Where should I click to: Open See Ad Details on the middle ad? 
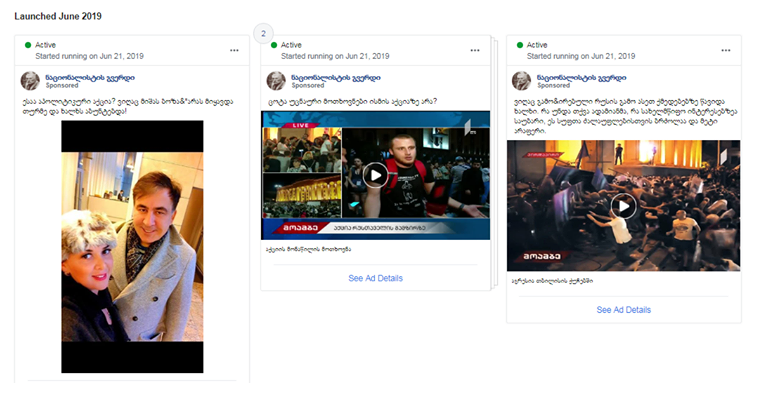375,278
